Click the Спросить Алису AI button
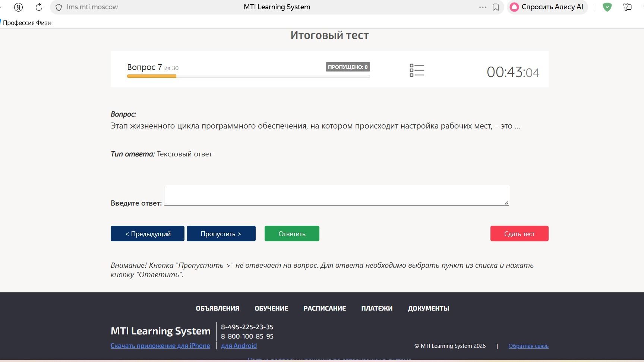Image resolution: width=644 pixels, height=362 pixels. [547, 7]
